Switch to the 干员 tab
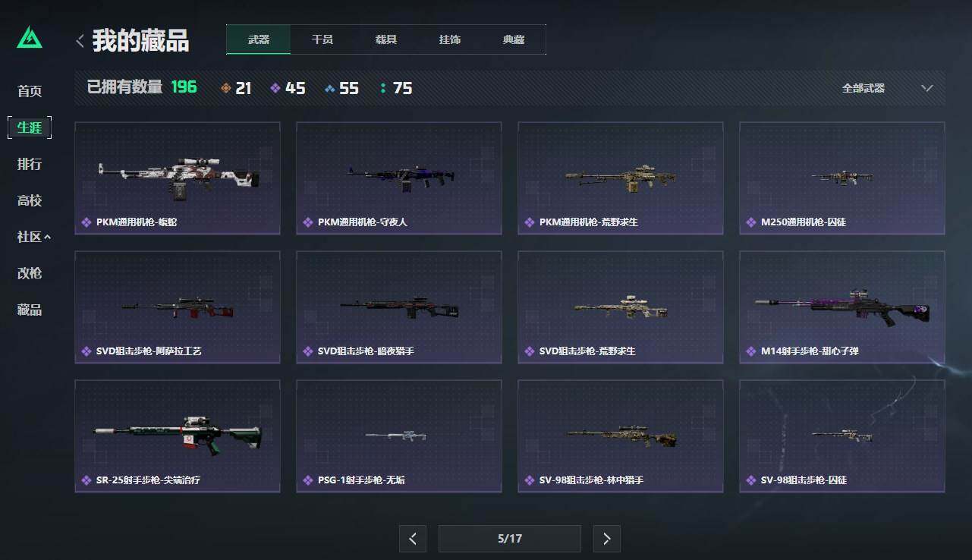 tap(322, 39)
